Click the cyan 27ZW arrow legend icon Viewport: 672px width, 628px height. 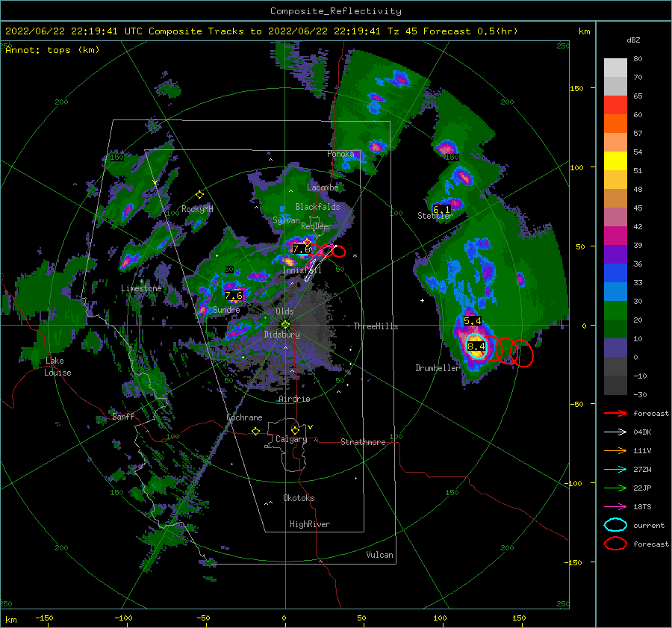click(x=615, y=470)
